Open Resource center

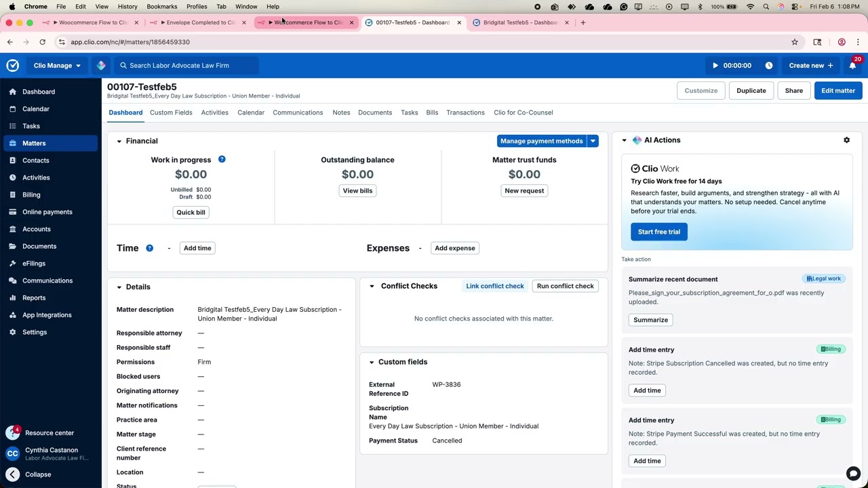click(50, 433)
